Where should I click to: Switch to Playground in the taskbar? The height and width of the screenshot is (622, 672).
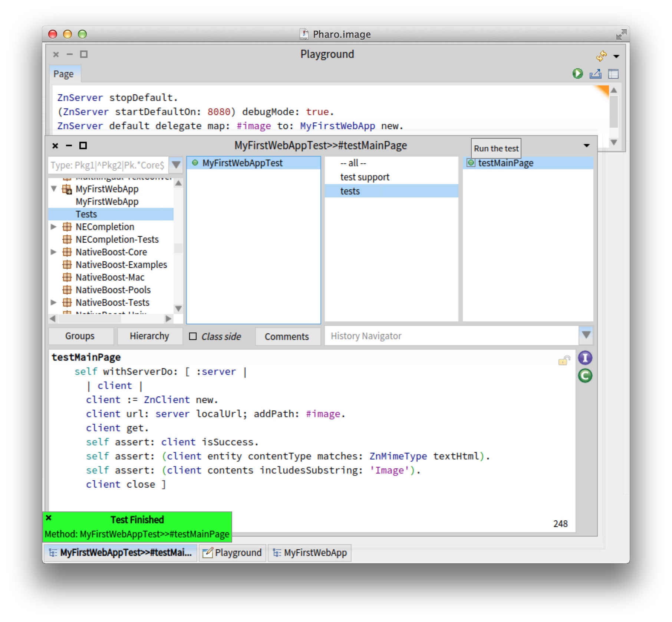[233, 553]
